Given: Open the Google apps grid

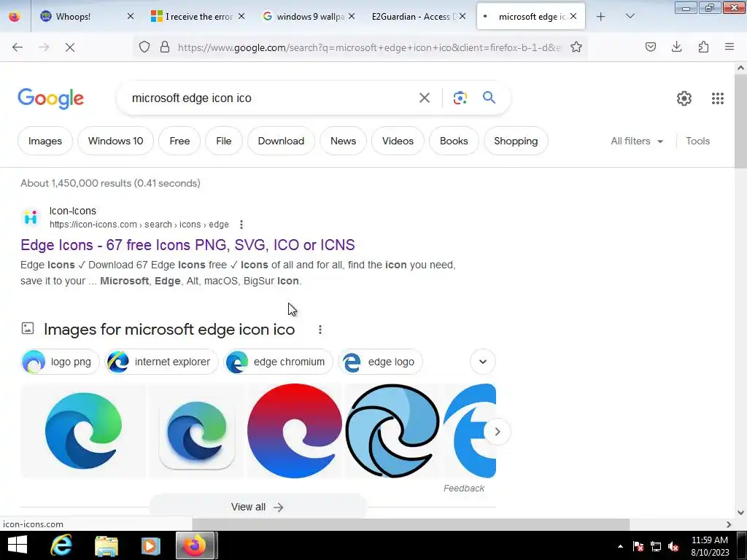Looking at the screenshot, I should click(x=718, y=98).
